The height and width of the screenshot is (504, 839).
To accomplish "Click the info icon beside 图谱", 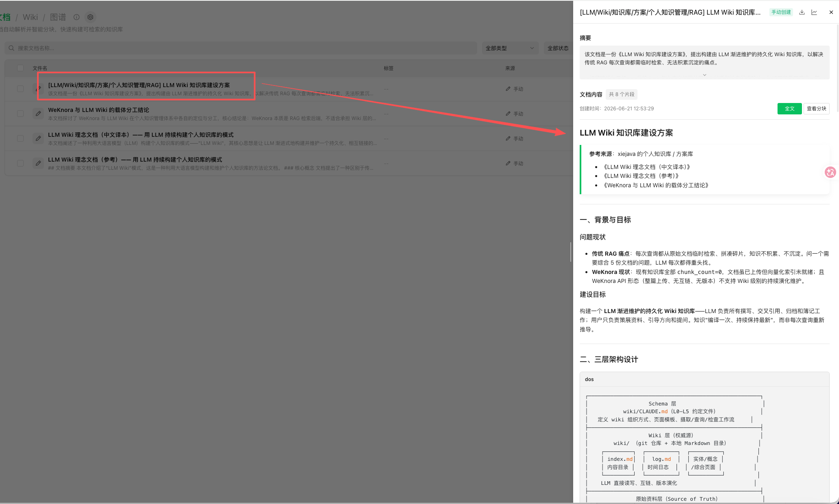I will (x=76, y=17).
